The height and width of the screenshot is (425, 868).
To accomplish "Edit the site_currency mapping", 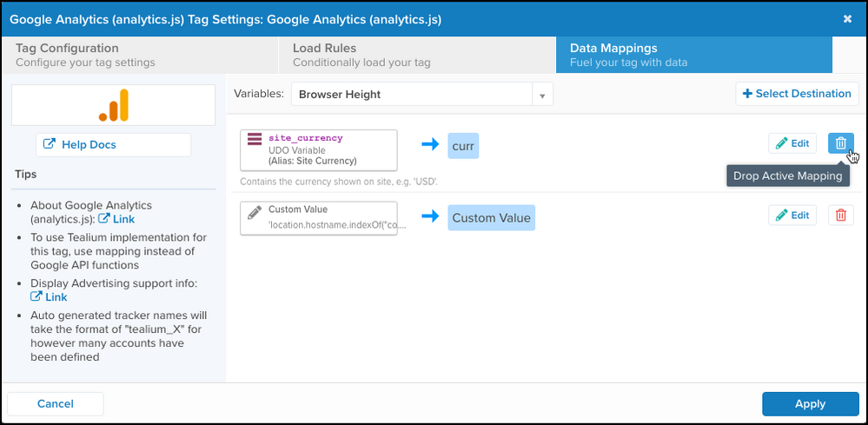I will (792, 143).
